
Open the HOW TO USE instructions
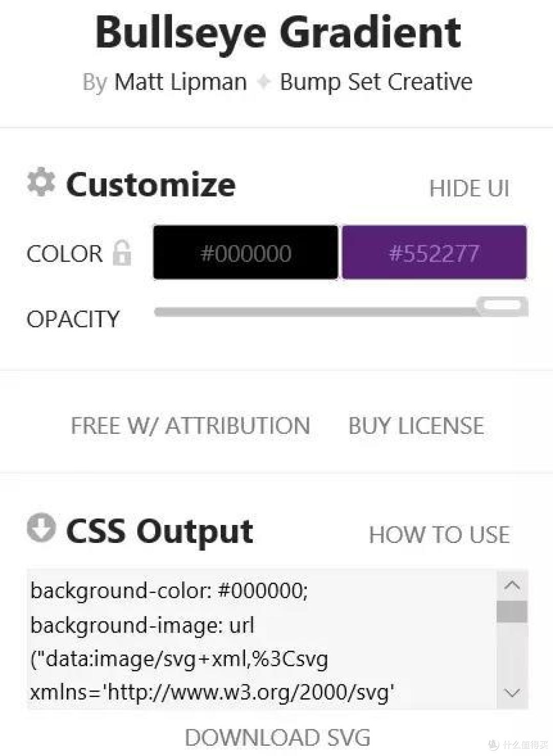[x=439, y=535]
